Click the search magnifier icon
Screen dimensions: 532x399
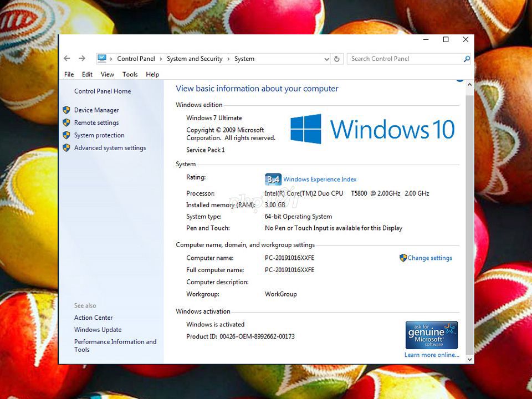coord(467,59)
